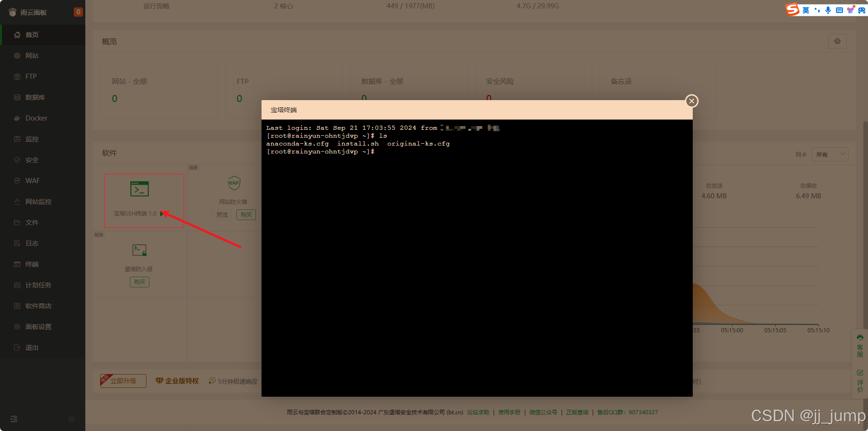Click 购买 button under 堡塔防入侵

[x=140, y=282]
